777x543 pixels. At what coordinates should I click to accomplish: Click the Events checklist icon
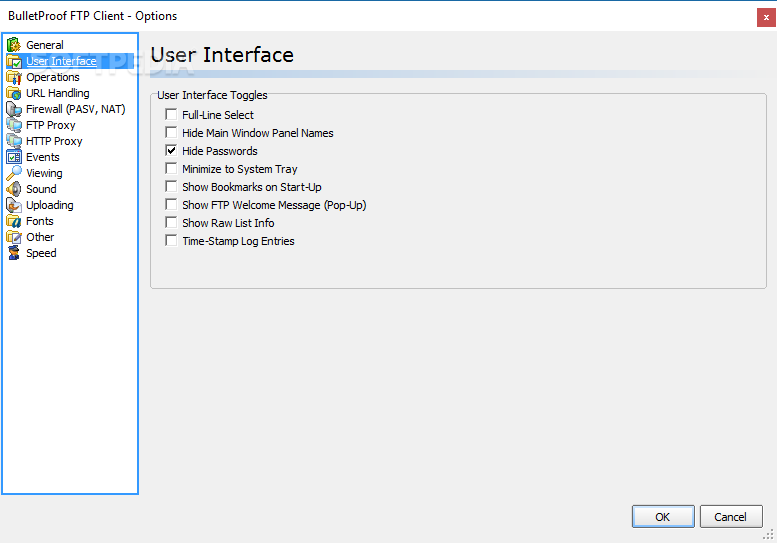tap(14, 157)
